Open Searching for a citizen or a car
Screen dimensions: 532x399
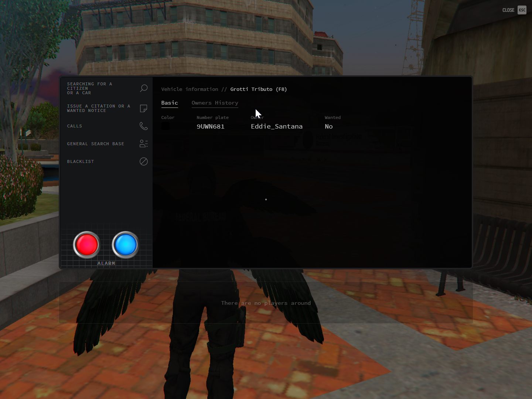(106, 88)
